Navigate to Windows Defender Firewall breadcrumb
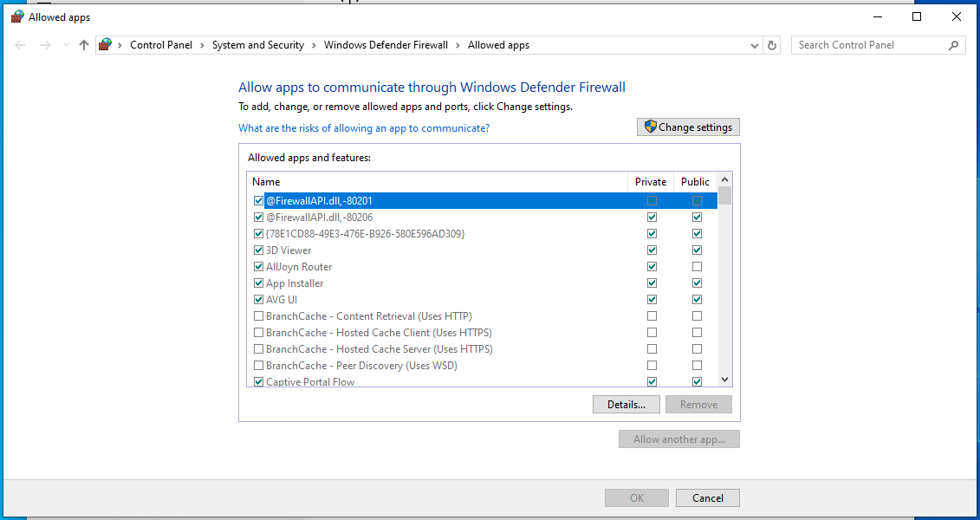 click(x=386, y=45)
